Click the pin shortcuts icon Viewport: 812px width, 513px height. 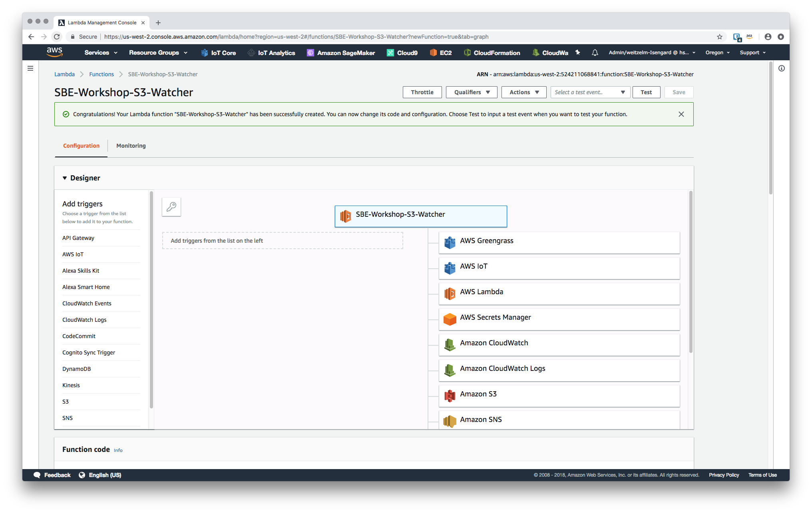(577, 52)
